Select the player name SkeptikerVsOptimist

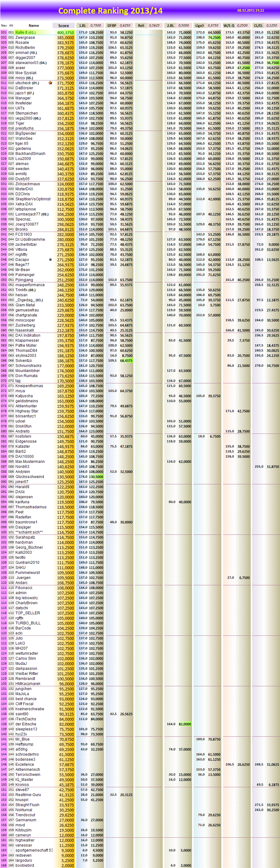tap(33, 199)
